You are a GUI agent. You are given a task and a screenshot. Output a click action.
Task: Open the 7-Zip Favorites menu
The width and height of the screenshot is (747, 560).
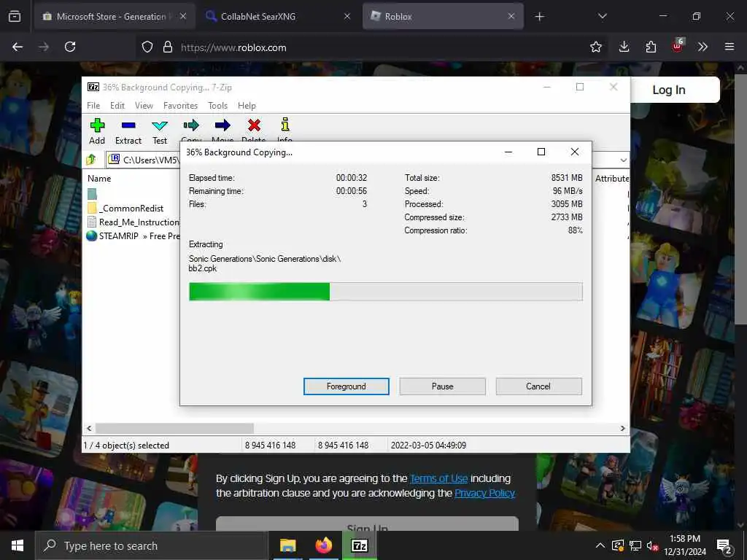pos(180,106)
